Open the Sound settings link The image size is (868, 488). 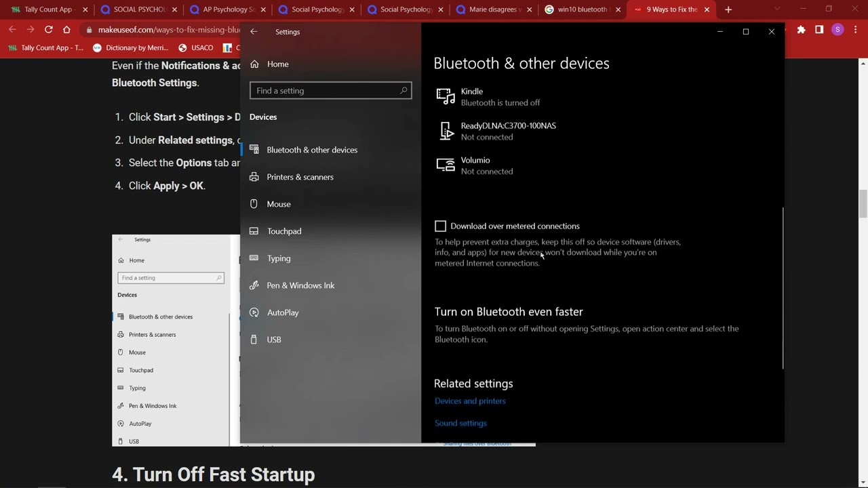[x=460, y=423]
